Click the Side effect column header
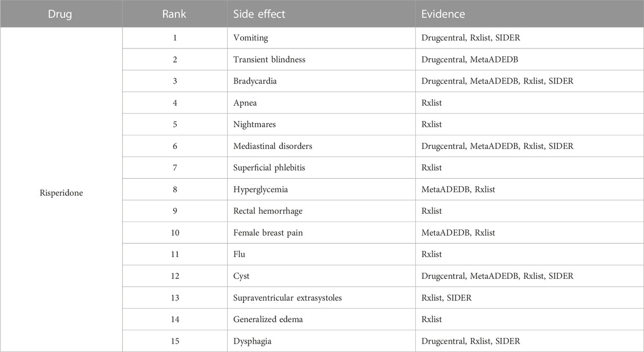The image size is (644, 352). click(259, 14)
